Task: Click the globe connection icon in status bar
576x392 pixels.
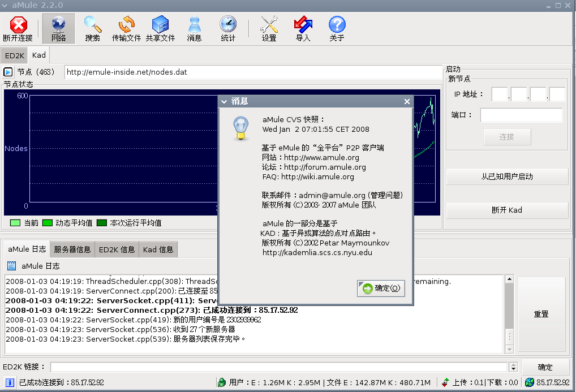Action: 530,382
